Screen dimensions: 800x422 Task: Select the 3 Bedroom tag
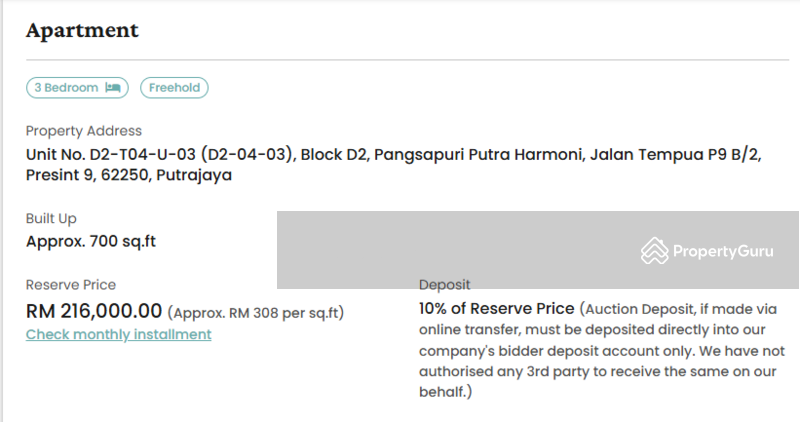coord(78,88)
